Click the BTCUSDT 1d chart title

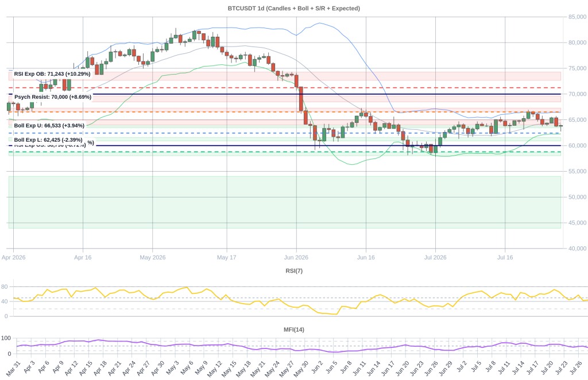point(293,8)
